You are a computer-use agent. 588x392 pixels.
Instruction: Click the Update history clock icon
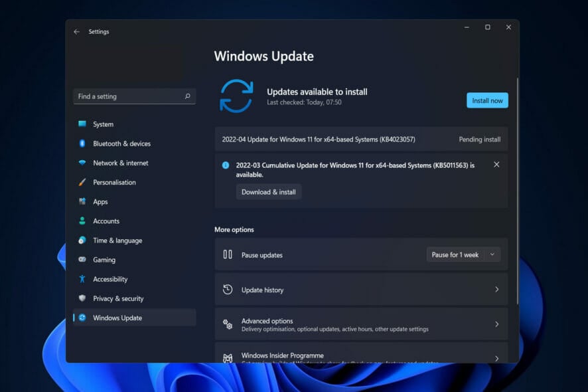coord(229,289)
